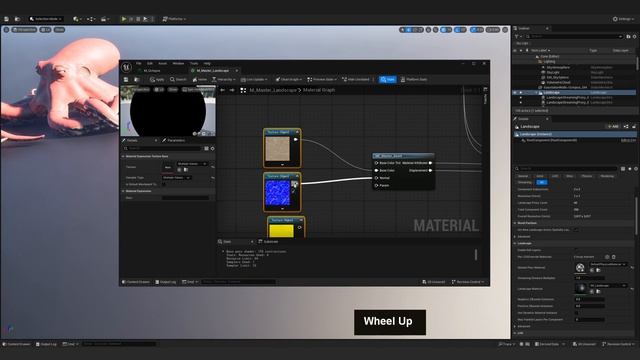Click the M_Master_Landscape breadcrumb link
Screen dimensions: 640x360
[273, 90]
